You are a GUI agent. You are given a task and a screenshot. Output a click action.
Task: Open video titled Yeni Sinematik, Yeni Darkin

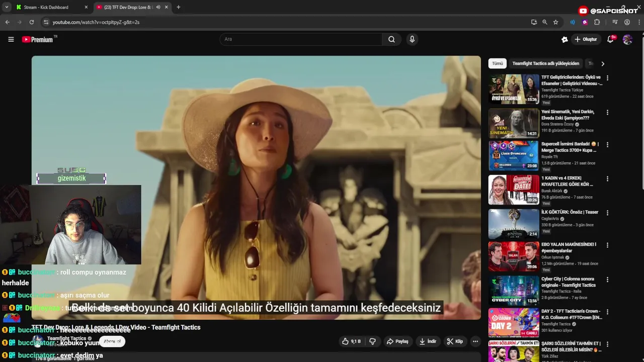[x=568, y=115]
